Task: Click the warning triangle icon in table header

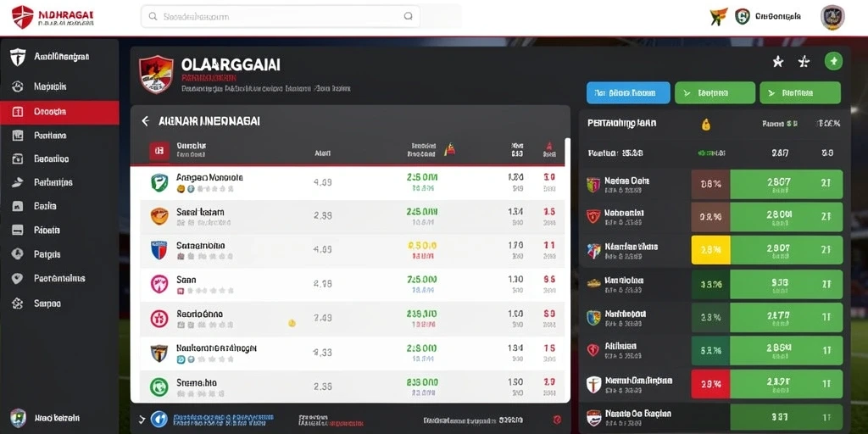Action: click(450, 149)
